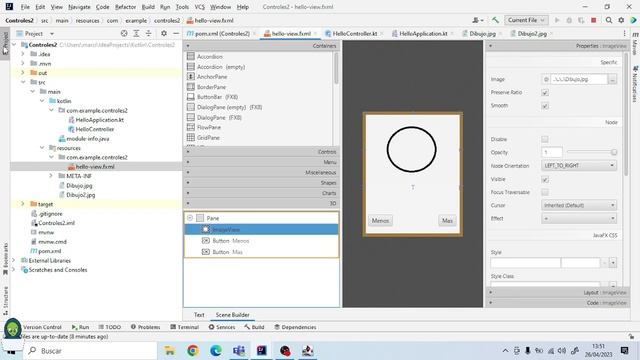This screenshot has height=360, width=640.
Task: Select Dibujo2.jpg in the Project tree
Action: 80,195
